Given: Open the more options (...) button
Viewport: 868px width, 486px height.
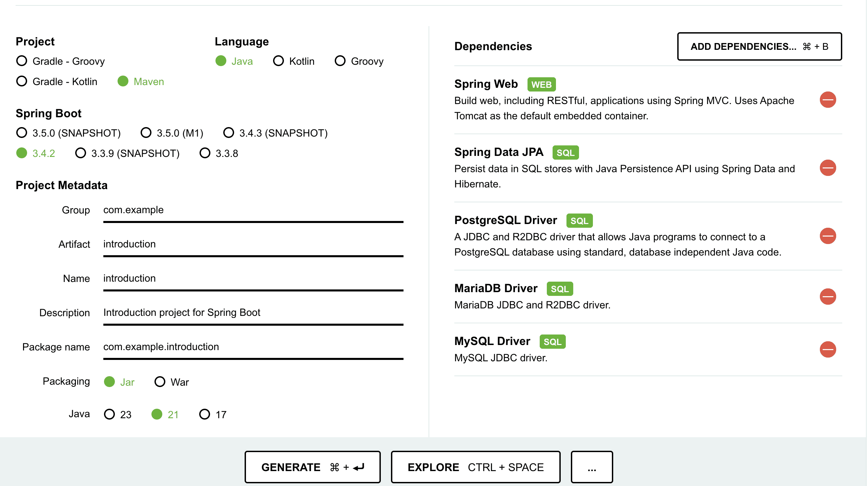Looking at the screenshot, I should (x=592, y=467).
